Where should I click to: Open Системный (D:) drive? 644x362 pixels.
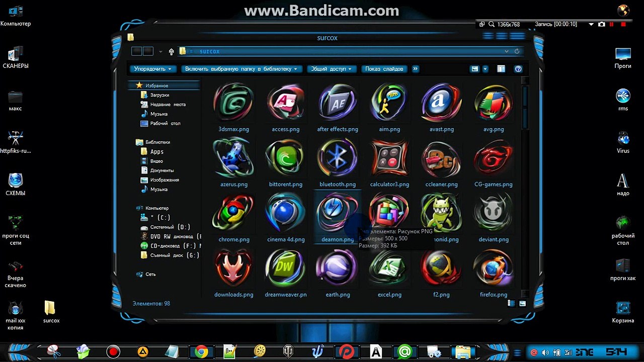(170, 227)
